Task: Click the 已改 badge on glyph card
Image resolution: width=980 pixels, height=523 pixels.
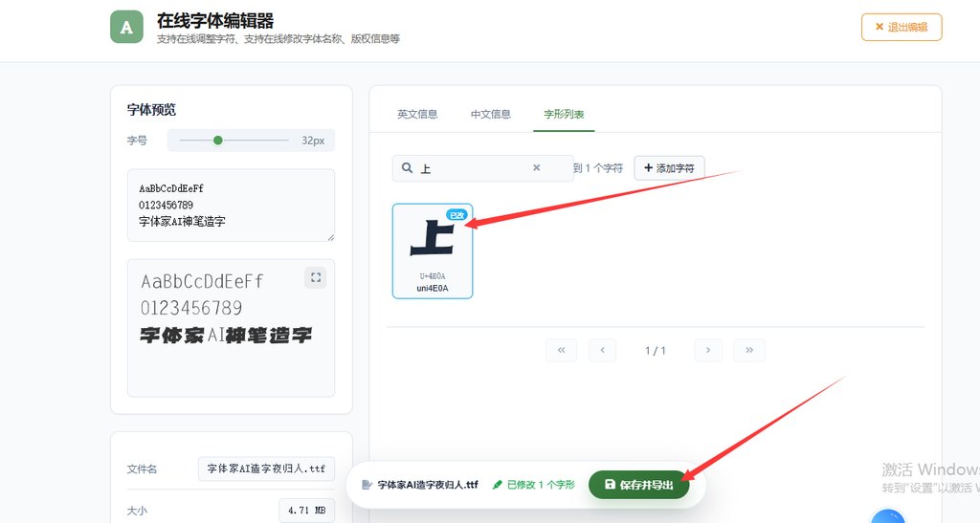Action: (x=457, y=215)
